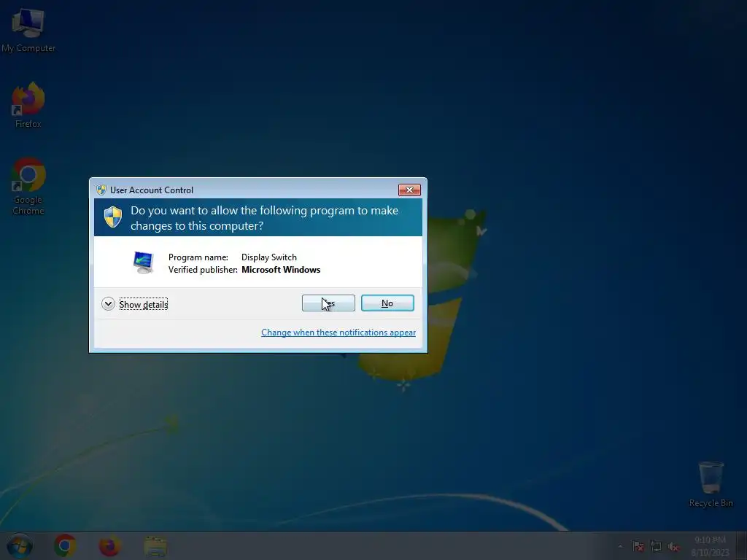Click the Action Center flag tray icon

click(x=638, y=546)
